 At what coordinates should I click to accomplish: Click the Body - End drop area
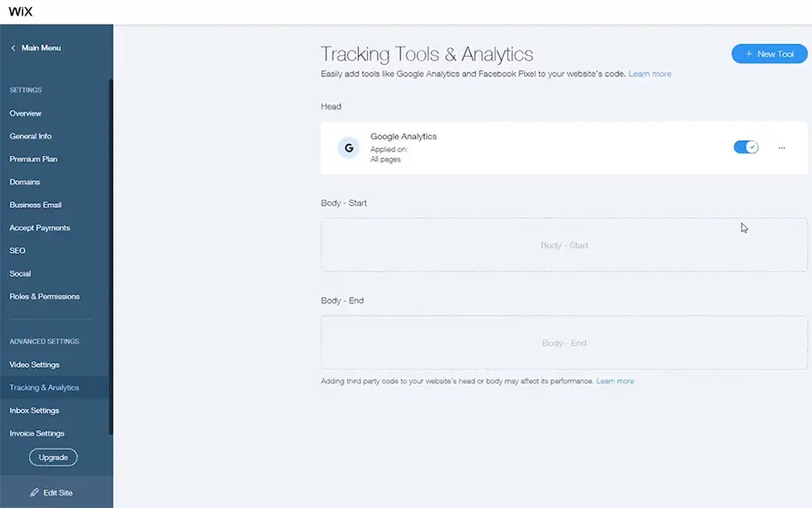(564, 343)
